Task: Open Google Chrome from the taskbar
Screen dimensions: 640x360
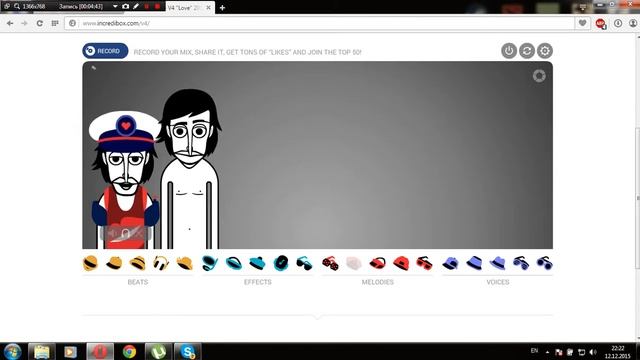Action: pyautogui.click(x=129, y=352)
